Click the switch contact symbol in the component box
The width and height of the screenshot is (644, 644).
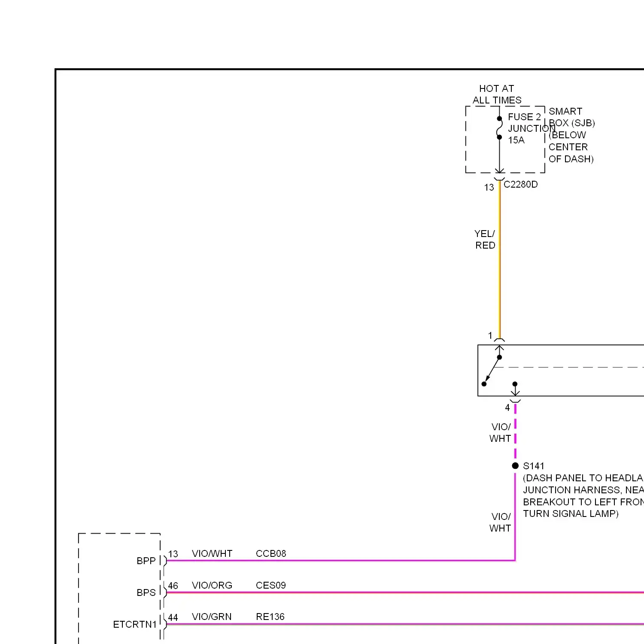(x=492, y=370)
